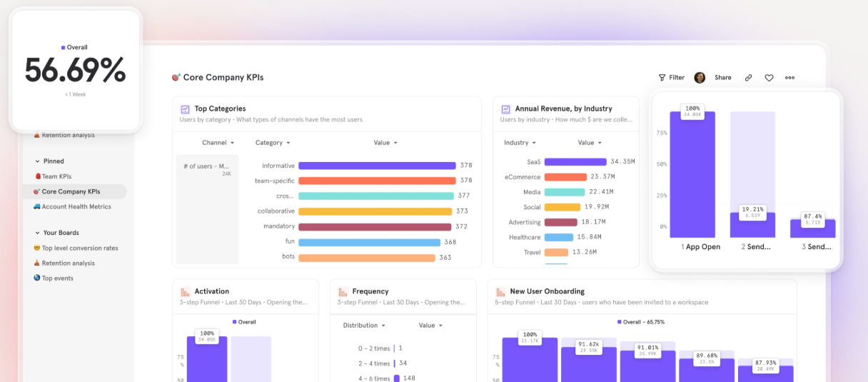Screen dimensions: 868x382
Task: Click the SaaS value 34.35M
Action: point(622,162)
